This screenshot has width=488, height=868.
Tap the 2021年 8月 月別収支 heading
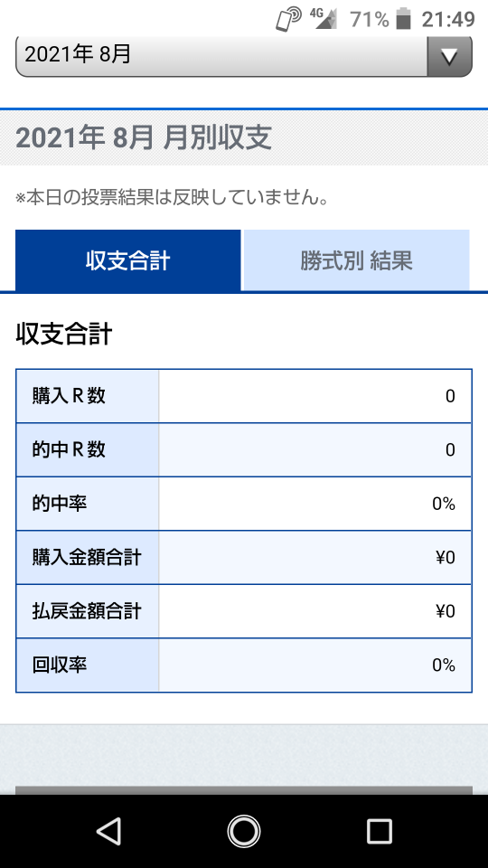click(144, 137)
